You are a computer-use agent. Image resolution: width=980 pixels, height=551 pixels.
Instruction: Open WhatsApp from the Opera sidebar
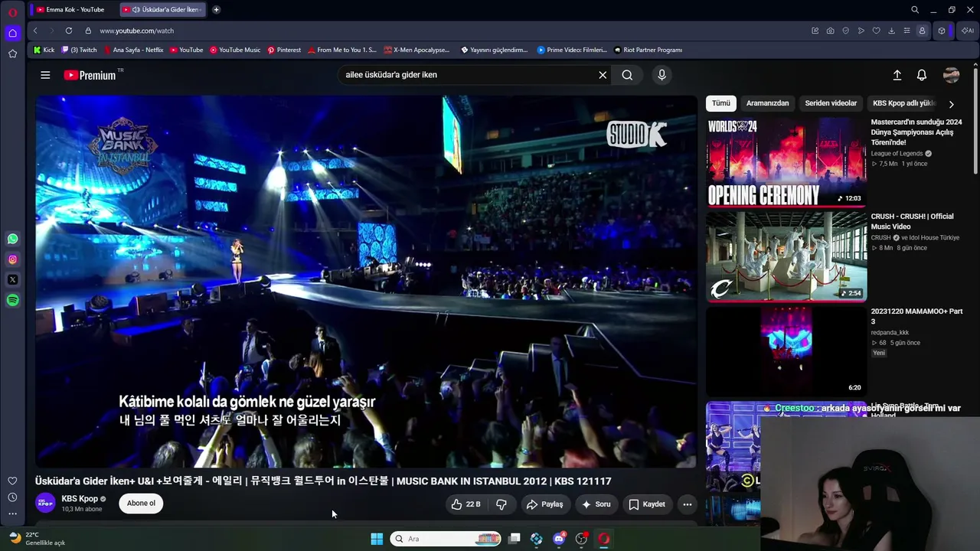tap(12, 239)
